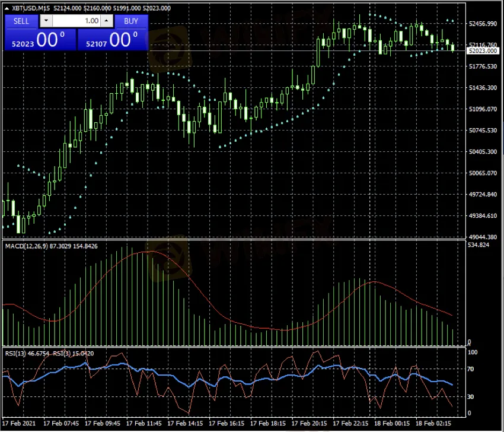Viewport: 504px width, 432px height.
Task: Click time axis label 17 Feb 11:45
Action: point(143,423)
